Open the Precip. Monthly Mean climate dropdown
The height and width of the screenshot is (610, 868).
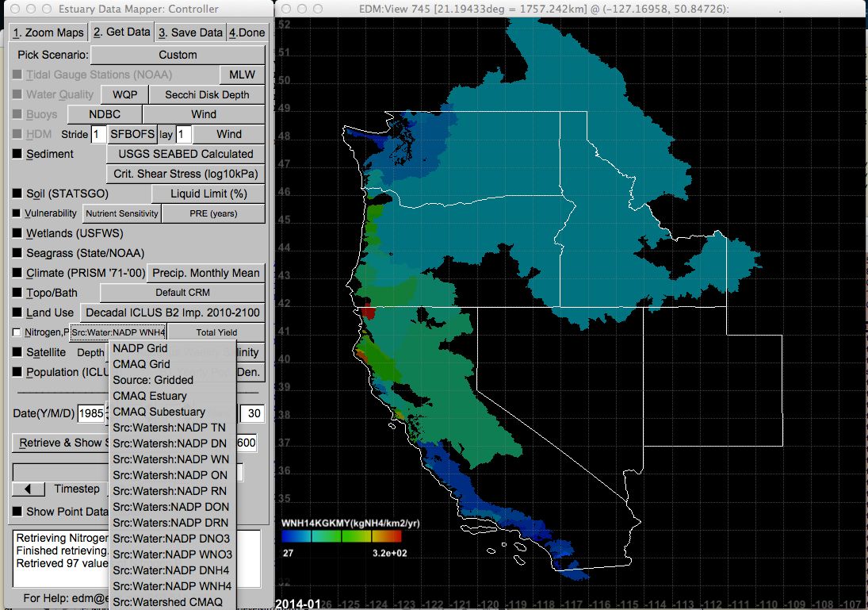[x=205, y=273]
